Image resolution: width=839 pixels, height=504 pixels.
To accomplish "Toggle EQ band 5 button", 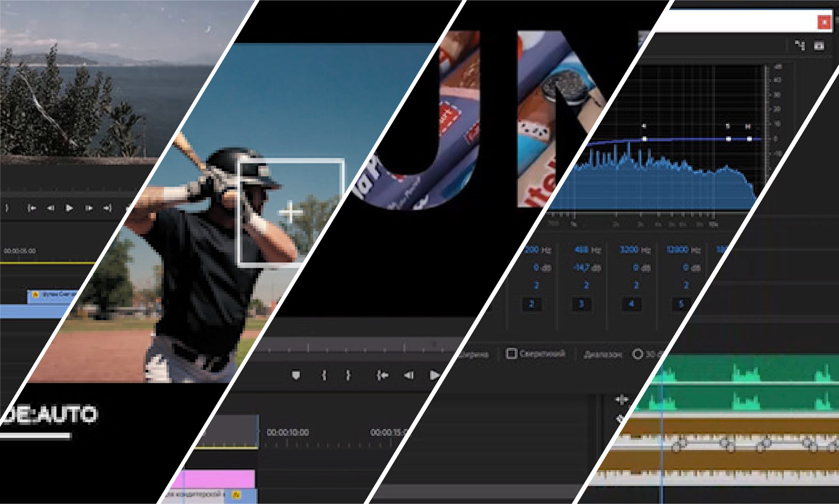I will coord(681,304).
